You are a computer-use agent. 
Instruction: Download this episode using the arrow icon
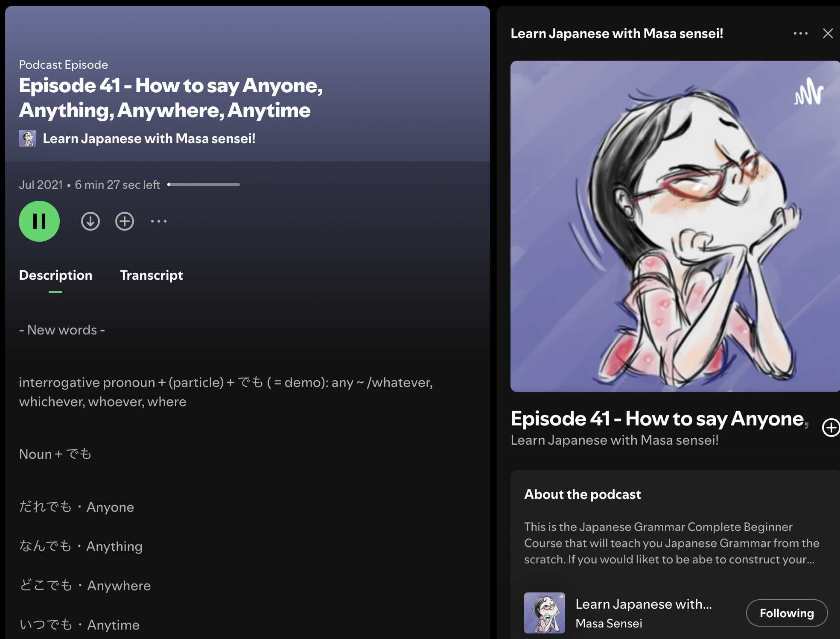tap(90, 221)
